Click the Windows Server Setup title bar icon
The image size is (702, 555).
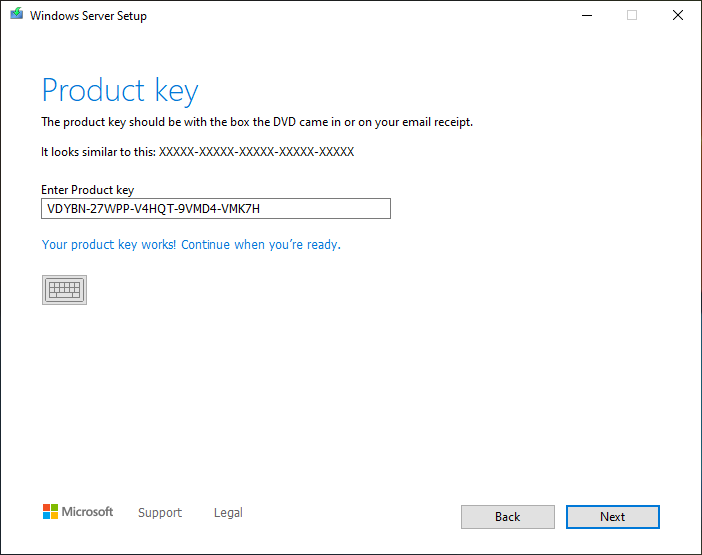point(17,15)
